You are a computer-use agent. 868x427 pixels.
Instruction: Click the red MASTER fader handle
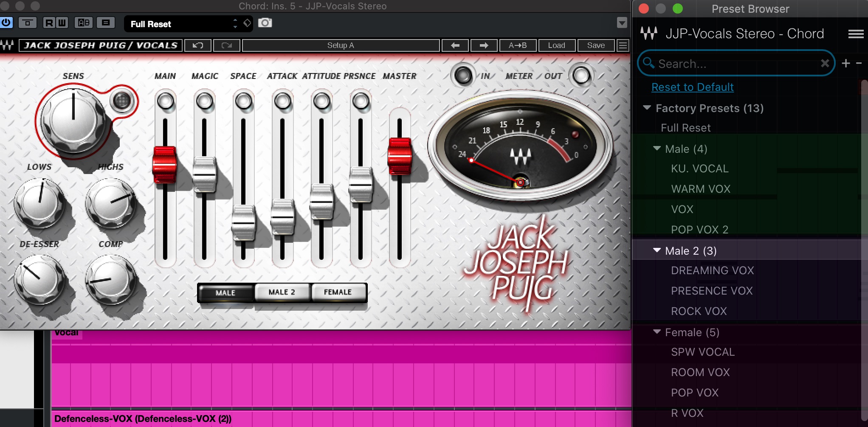[x=400, y=156]
